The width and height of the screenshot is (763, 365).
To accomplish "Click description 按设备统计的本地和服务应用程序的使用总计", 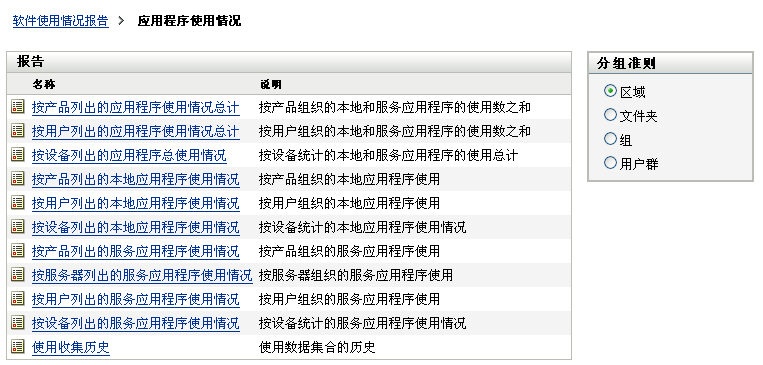I will 388,156.
